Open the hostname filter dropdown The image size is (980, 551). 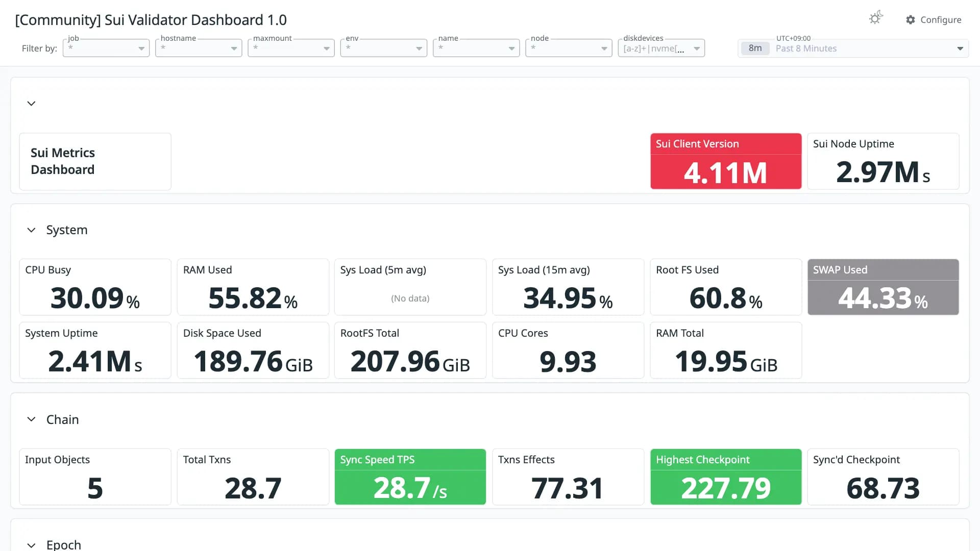click(x=199, y=48)
